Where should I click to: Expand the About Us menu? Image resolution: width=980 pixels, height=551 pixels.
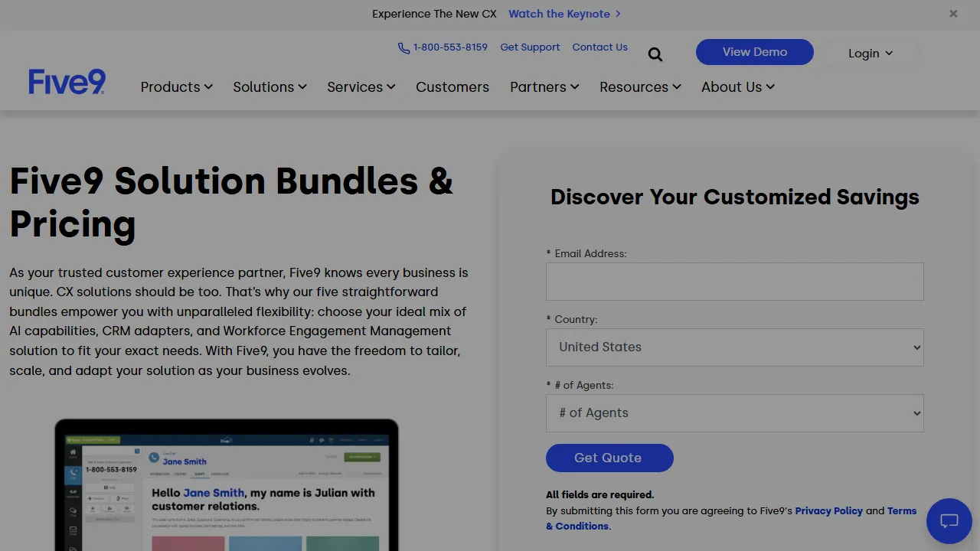tap(738, 87)
